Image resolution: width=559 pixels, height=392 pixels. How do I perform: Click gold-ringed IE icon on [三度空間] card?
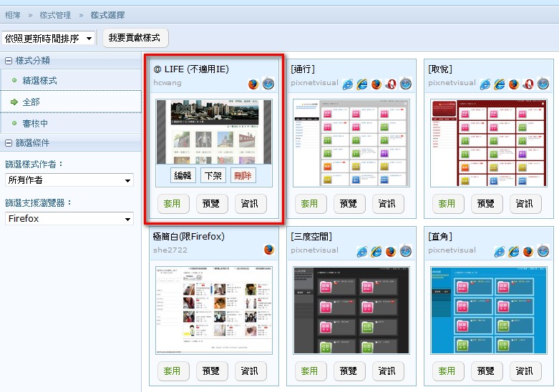coord(376,252)
